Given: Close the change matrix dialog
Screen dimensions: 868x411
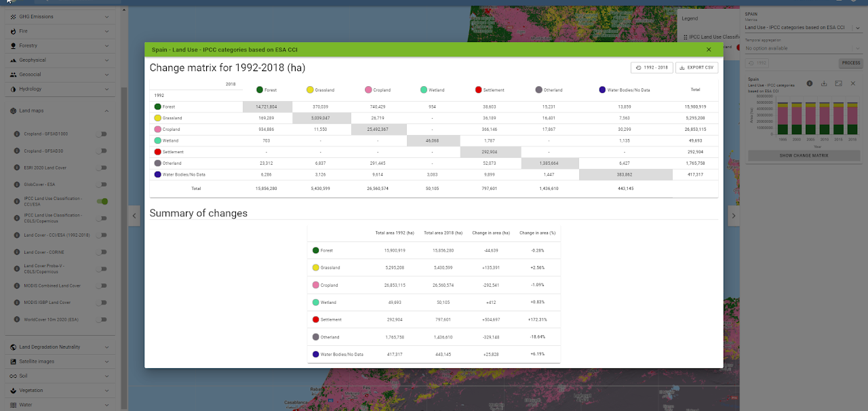Looking at the screenshot, I should pos(709,50).
